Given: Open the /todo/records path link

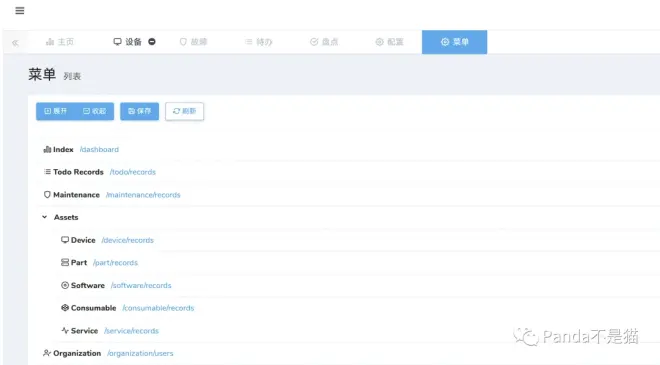Looking at the screenshot, I should pyautogui.click(x=133, y=172).
